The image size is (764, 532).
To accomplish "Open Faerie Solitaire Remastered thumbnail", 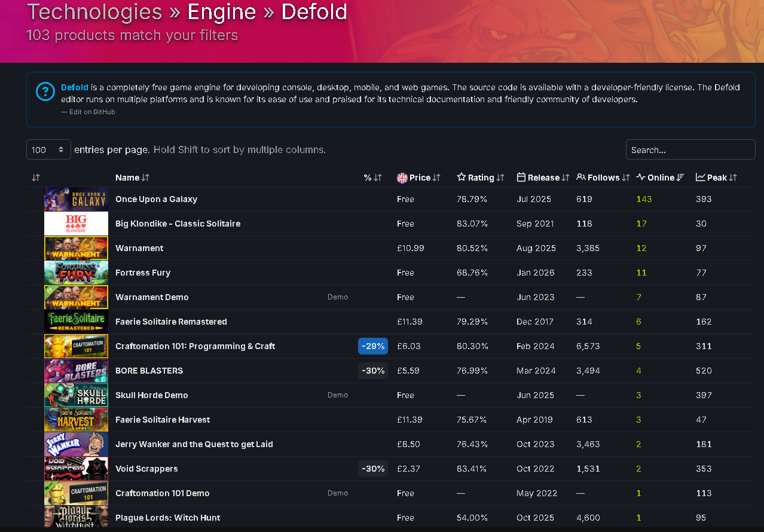I will (76, 322).
